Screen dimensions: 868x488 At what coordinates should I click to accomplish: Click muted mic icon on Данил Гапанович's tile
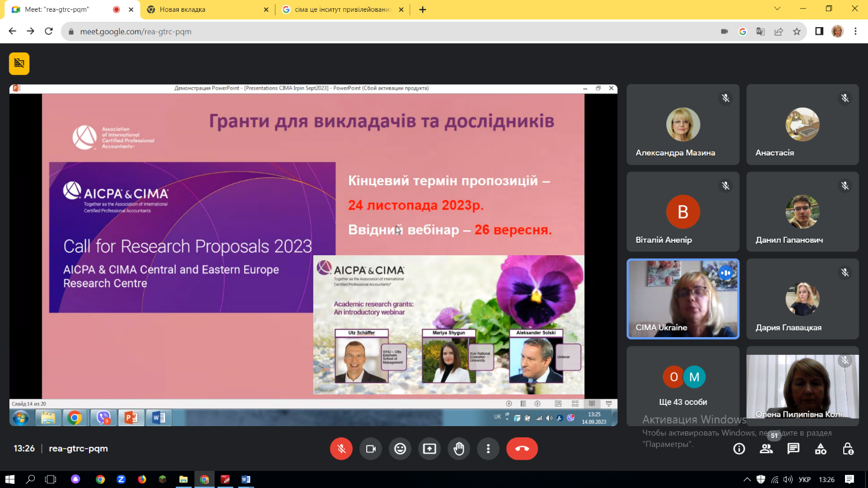[x=845, y=186]
